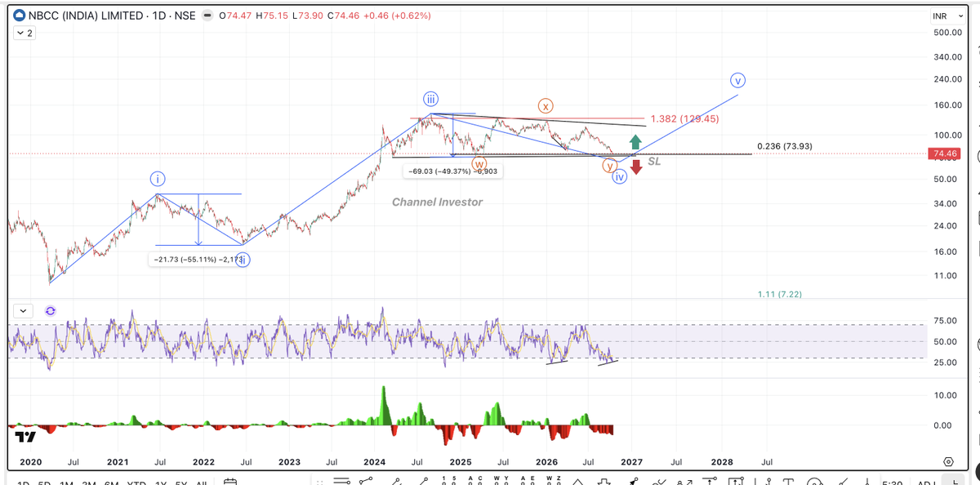
Task: Click the red 74.46 current price label
Action: 944,154
